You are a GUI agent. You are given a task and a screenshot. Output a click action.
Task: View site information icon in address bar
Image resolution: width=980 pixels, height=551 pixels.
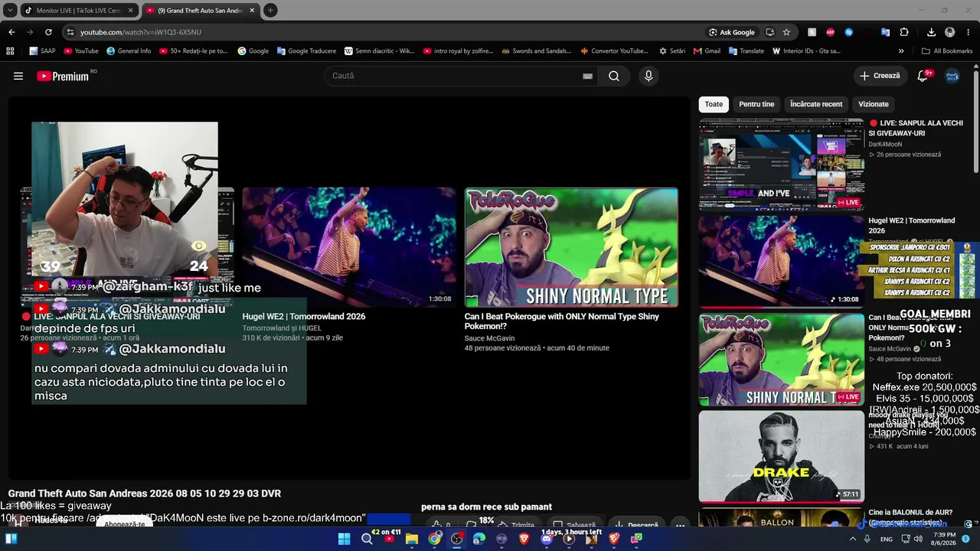(70, 32)
